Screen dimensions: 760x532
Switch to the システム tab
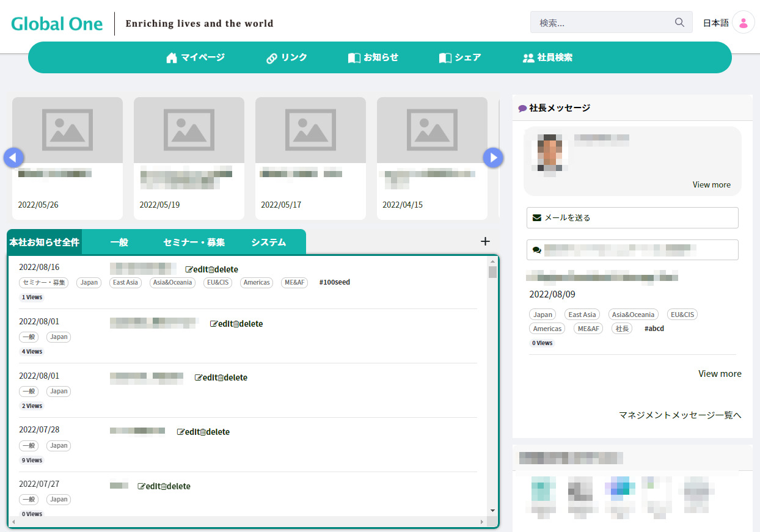point(269,242)
